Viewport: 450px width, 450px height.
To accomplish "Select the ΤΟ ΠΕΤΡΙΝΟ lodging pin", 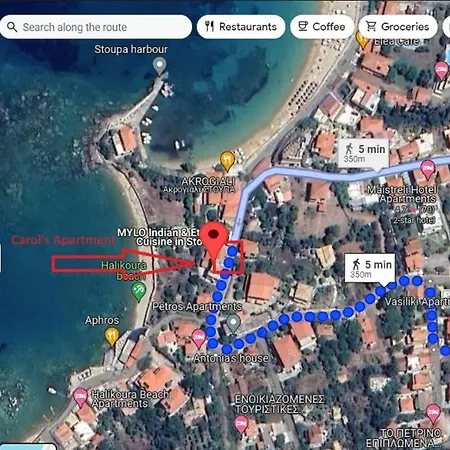I will coord(433,413).
